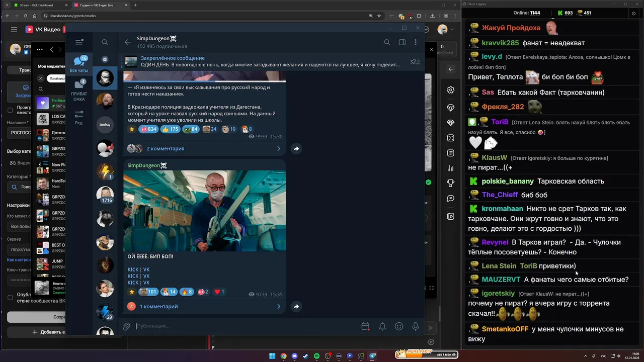Search Telegram chats with the sidebar magnifier
This screenshot has width=644, height=362.
[105, 42]
